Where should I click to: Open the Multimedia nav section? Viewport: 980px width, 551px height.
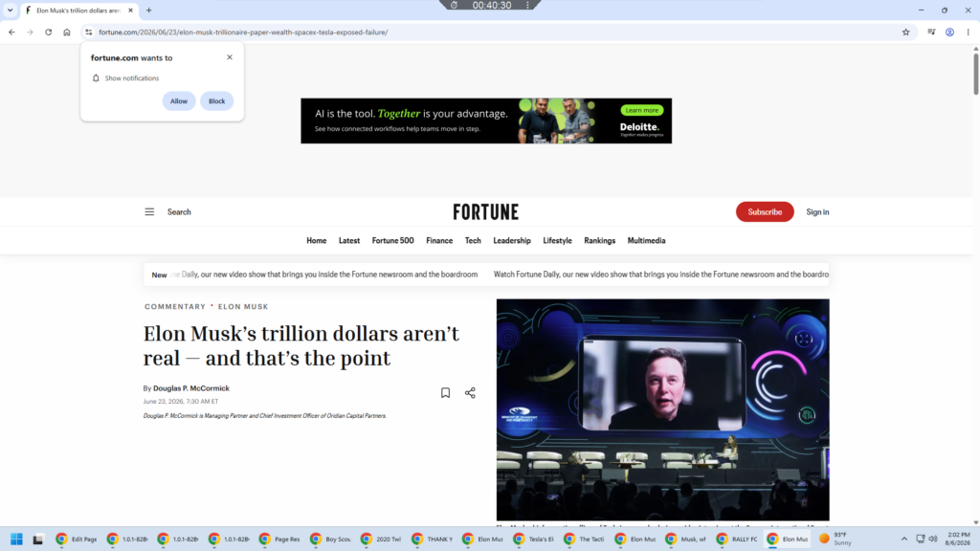(646, 240)
